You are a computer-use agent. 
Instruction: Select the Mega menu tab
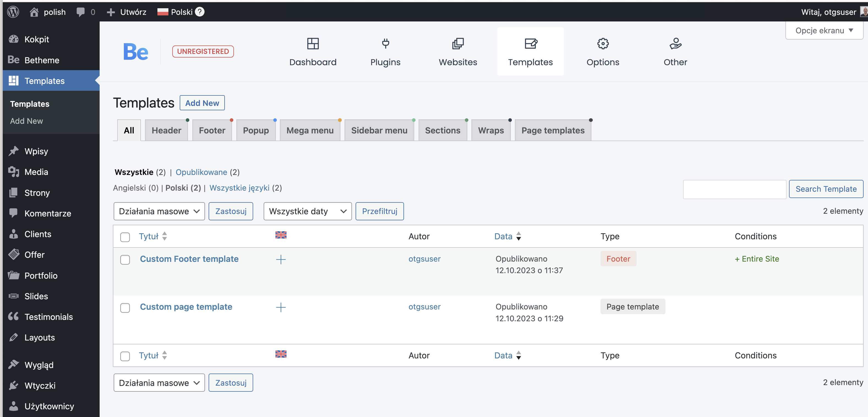pyautogui.click(x=310, y=130)
